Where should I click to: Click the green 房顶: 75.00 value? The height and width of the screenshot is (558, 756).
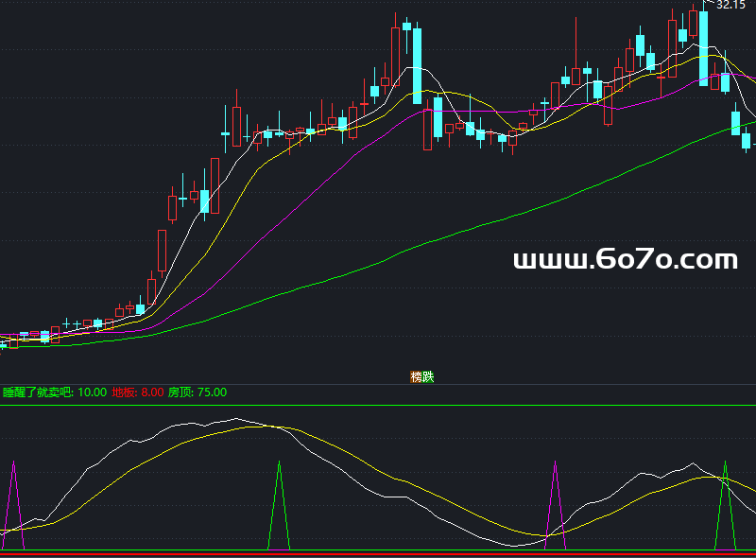[197, 392]
